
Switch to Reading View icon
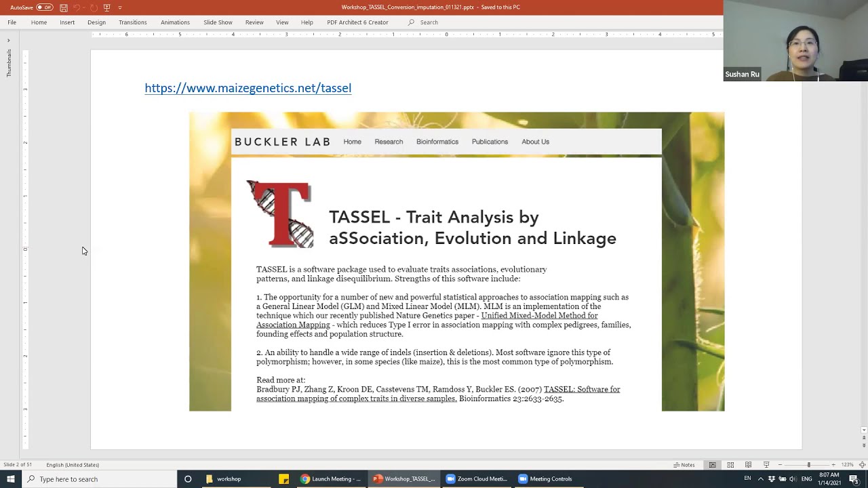click(x=748, y=465)
